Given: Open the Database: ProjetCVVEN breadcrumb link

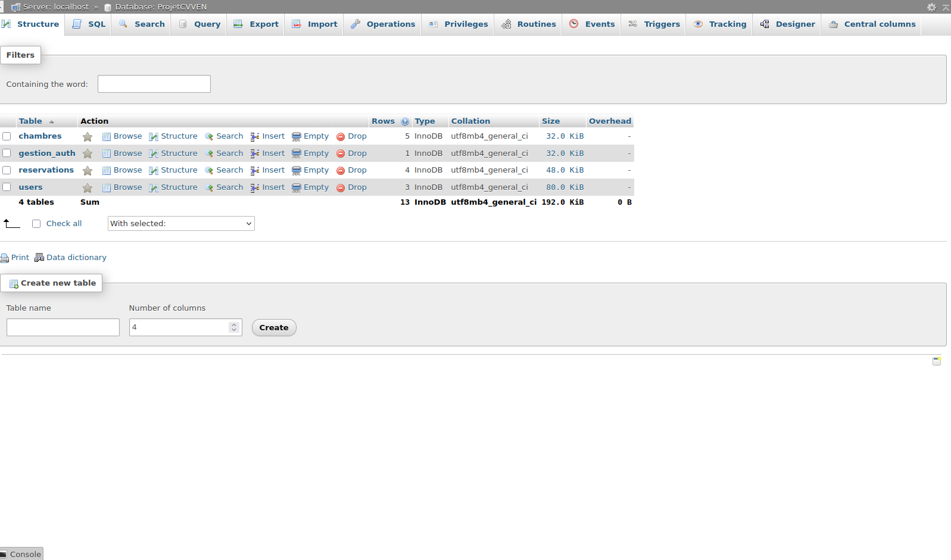Looking at the screenshot, I should 161,7.
